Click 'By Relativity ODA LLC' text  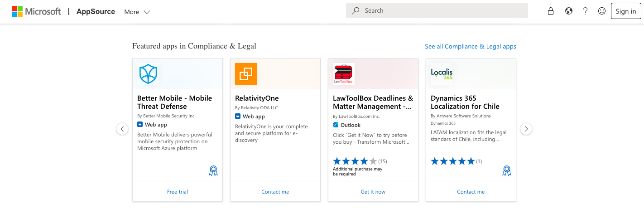[256, 108]
